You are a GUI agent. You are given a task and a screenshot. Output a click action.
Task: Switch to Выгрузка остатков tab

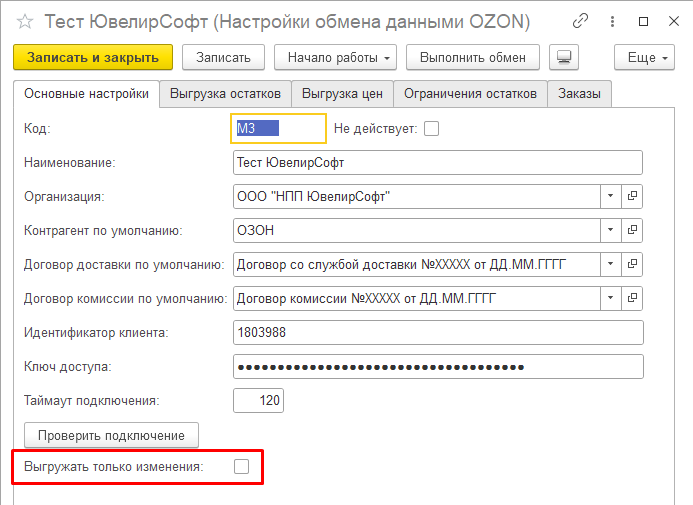click(225, 94)
